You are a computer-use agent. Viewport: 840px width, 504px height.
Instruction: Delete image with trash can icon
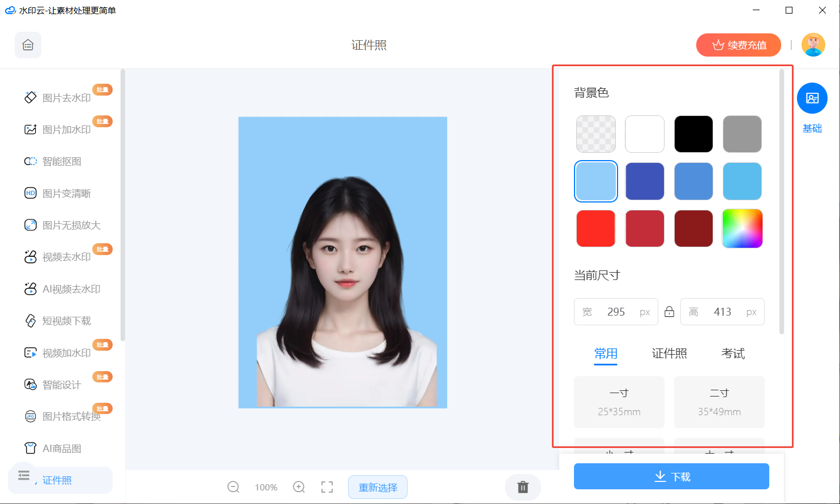(523, 487)
